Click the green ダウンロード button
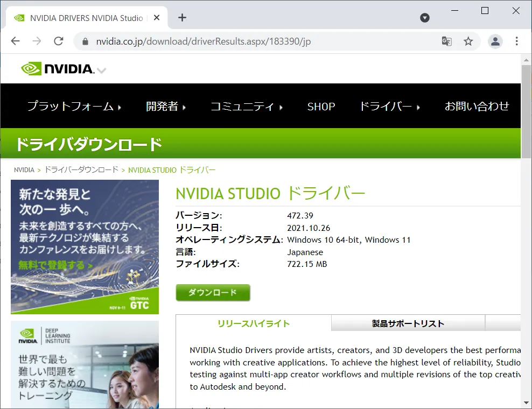The image size is (532, 409). tap(213, 292)
